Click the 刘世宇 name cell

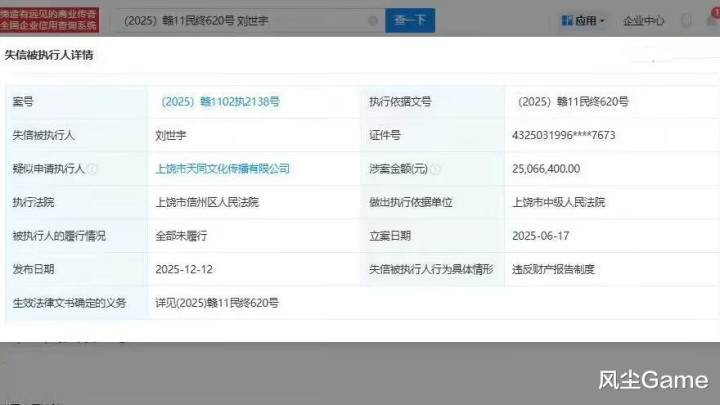[171, 135]
